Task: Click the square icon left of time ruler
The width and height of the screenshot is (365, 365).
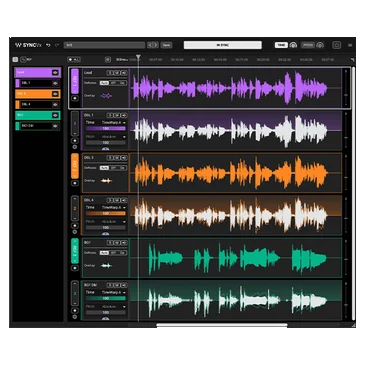Action: [x=108, y=60]
